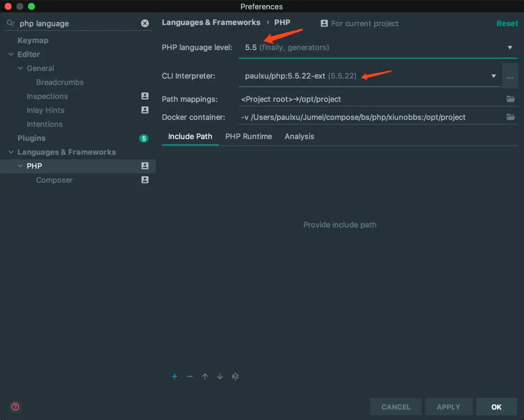Collapse the Editor tree section
Viewport: 524px width, 420px height.
point(11,54)
